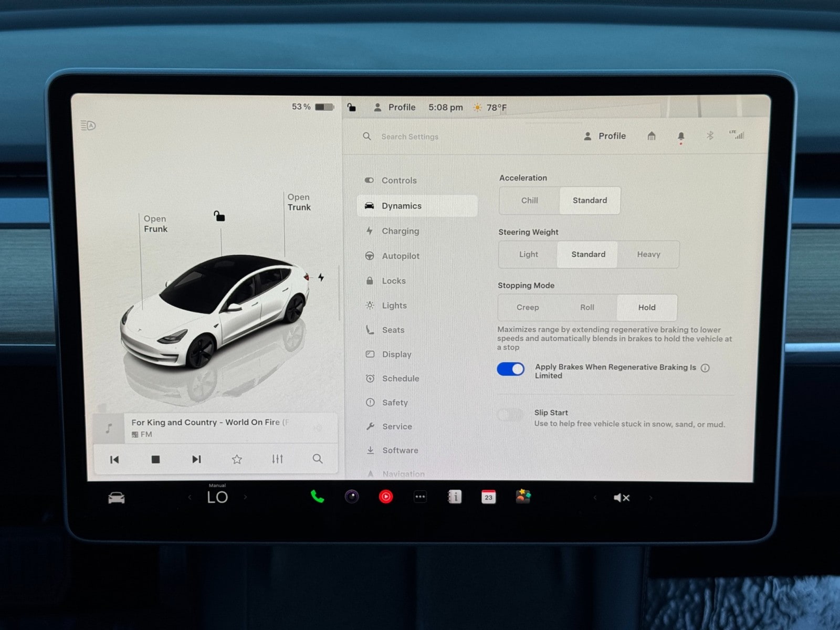
Task: Go to Autopilot settings section
Action: [400, 256]
